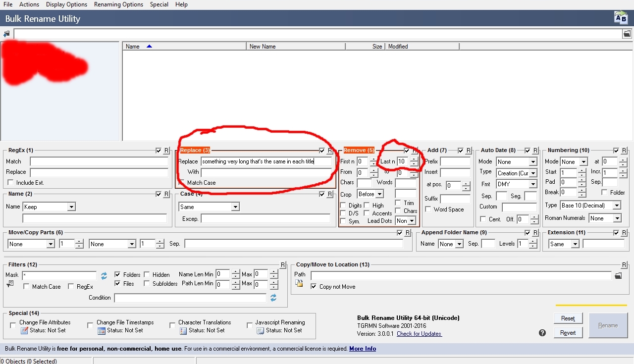Viewport: 634px width, 364px height.
Task: Click the browse folder icon right of path bar
Action: (627, 34)
